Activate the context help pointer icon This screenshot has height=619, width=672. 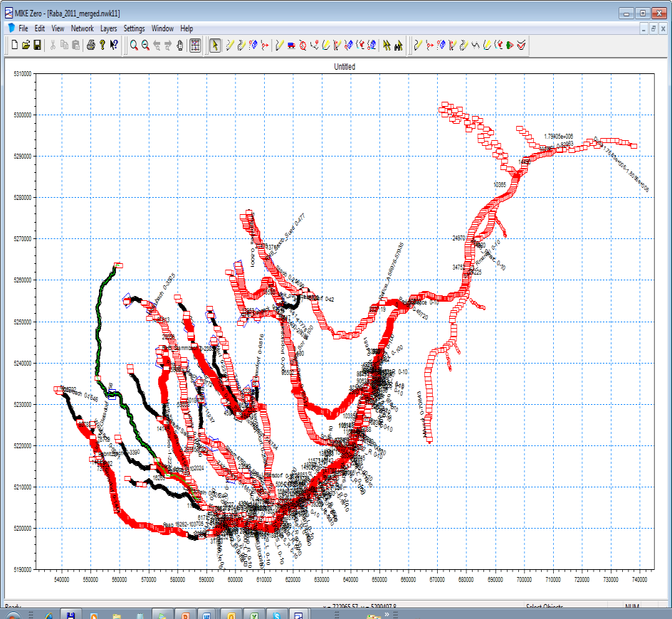click(x=114, y=45)
